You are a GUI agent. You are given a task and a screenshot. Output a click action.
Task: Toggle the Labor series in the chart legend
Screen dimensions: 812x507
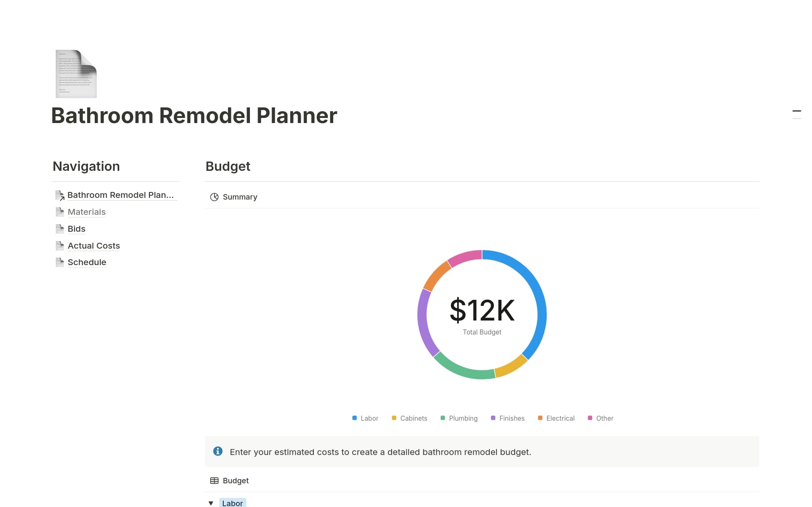tap(365, 418)
